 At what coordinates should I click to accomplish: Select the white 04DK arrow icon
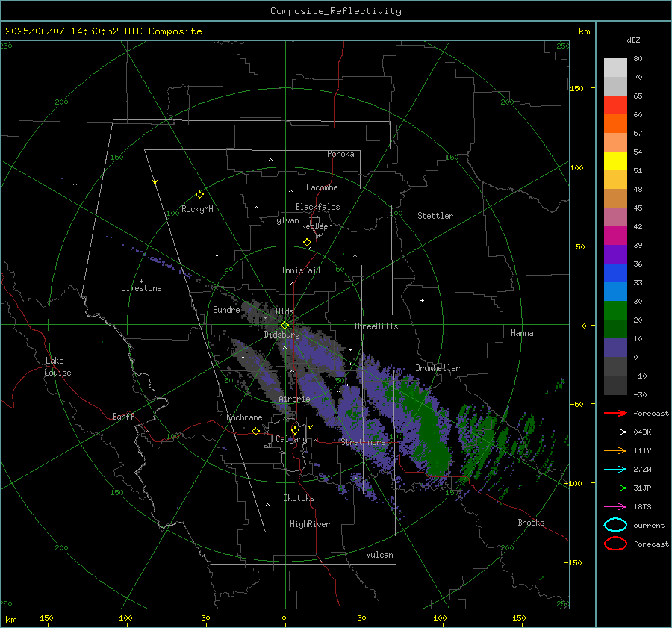click(615, 432)
